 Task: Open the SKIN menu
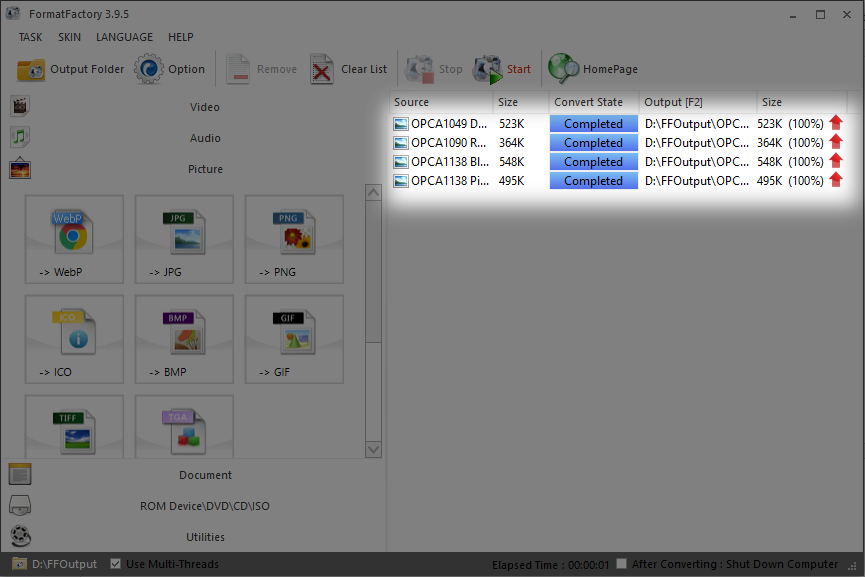69,37
